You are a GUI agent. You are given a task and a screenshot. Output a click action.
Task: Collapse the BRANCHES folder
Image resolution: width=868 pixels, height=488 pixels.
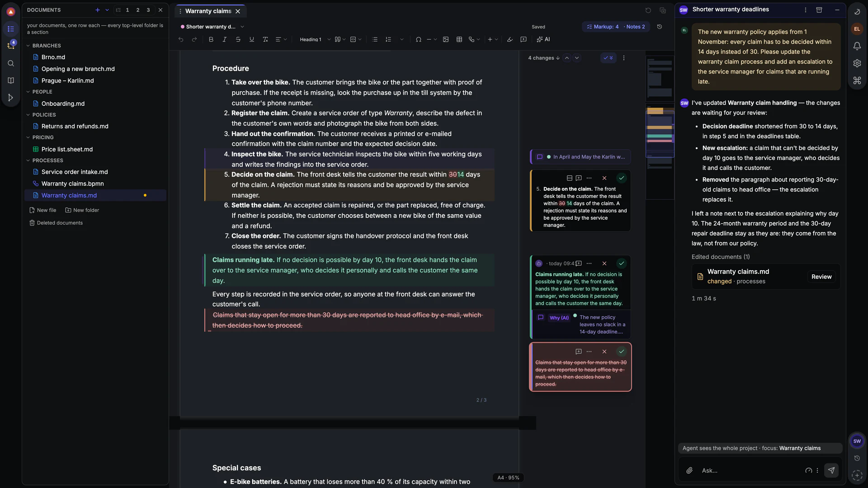tap(28, 46)
